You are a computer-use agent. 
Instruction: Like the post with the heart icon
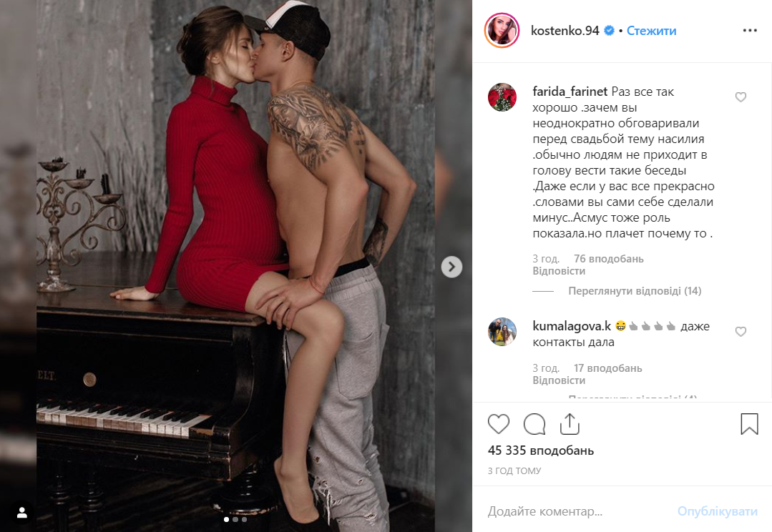click(x=498, y=424)
